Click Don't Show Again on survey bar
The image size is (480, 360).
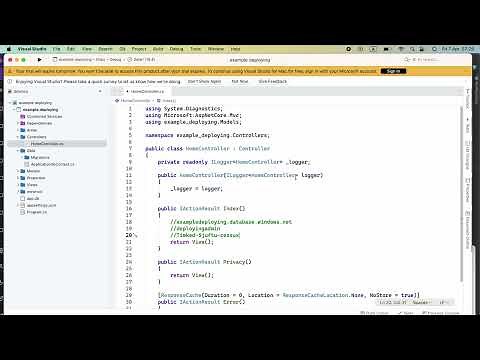coord(204,81)
